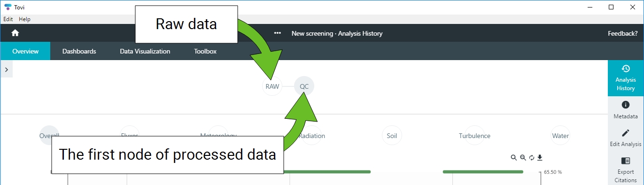Select the RAW data node
The height and width of the screenshot is (185, 644).
tap(272, 86)
